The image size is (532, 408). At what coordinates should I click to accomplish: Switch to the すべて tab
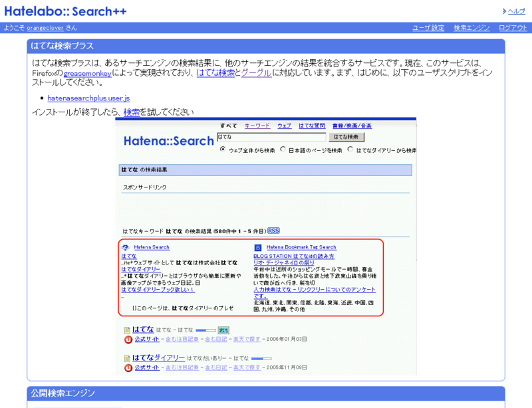[229, 125]
